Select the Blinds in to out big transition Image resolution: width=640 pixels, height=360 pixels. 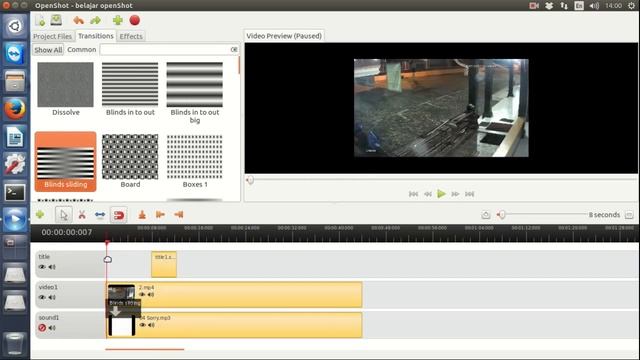coord(195,93)
